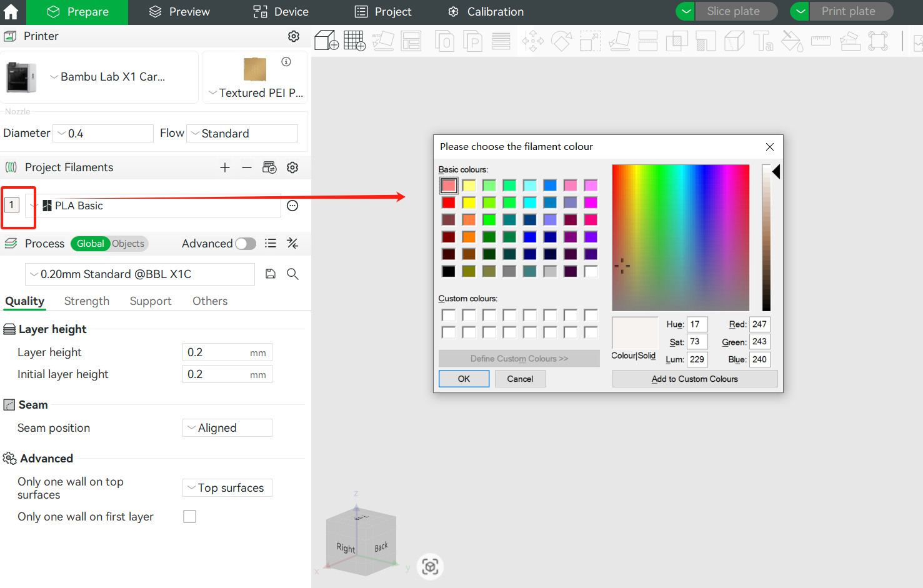Save the process preset

pos(271,274)
